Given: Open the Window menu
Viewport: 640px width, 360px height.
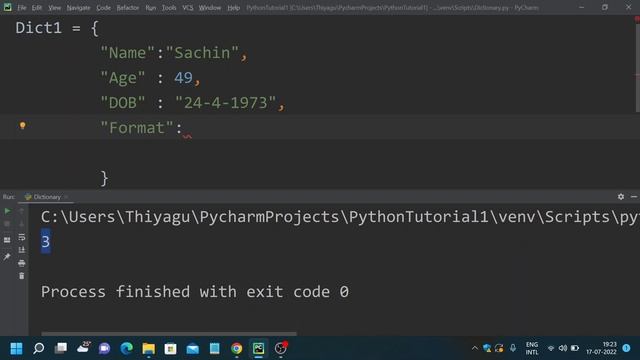Looking at the screenshot, I should tap(210, 8).
